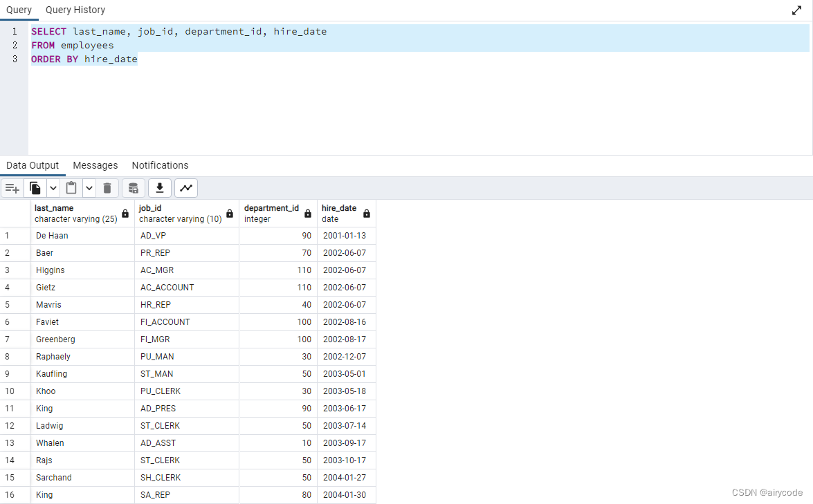Click the hire_date column header
Screen dimensions: 813x504
pyautogui.click(x=347, y=214)
